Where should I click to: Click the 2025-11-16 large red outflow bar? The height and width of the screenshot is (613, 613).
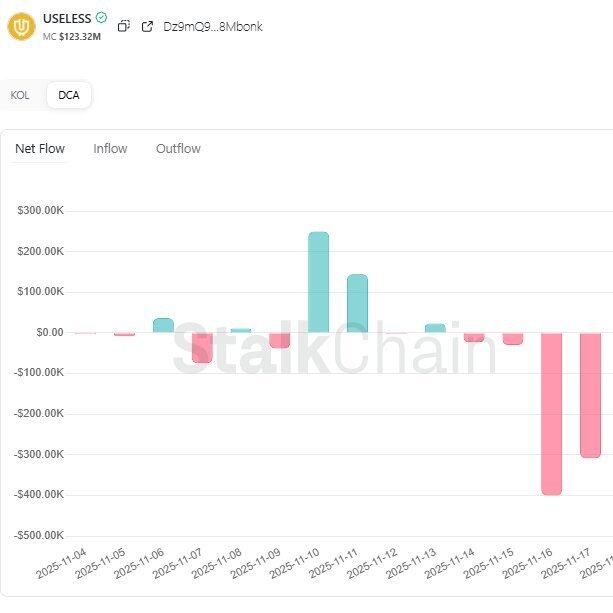tap(551, 413)
